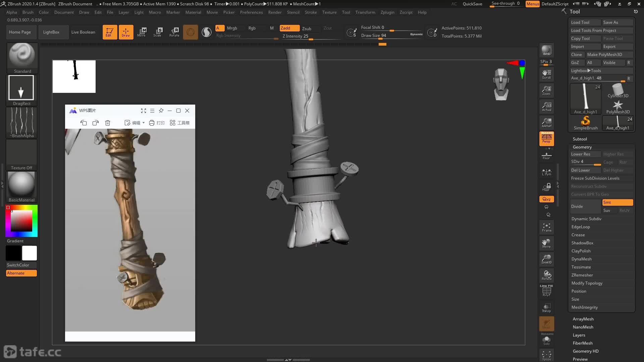This screenshot has height=362, width=644.
Task: Toggle PolyF line fill display
Action: [546, 291]
